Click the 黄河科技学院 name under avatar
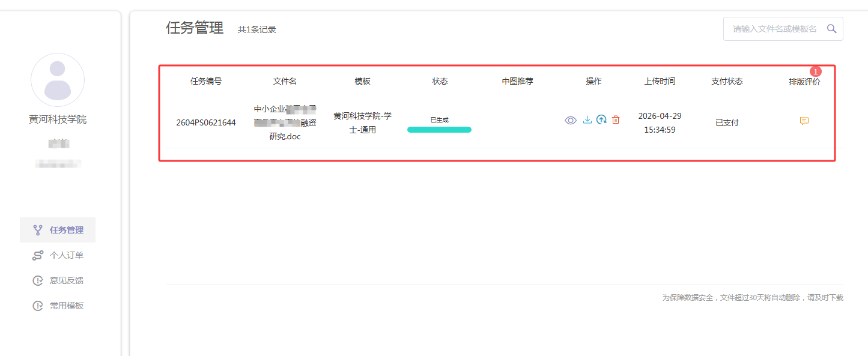Screen dimensions: 868x356 (x=58, y=119)
